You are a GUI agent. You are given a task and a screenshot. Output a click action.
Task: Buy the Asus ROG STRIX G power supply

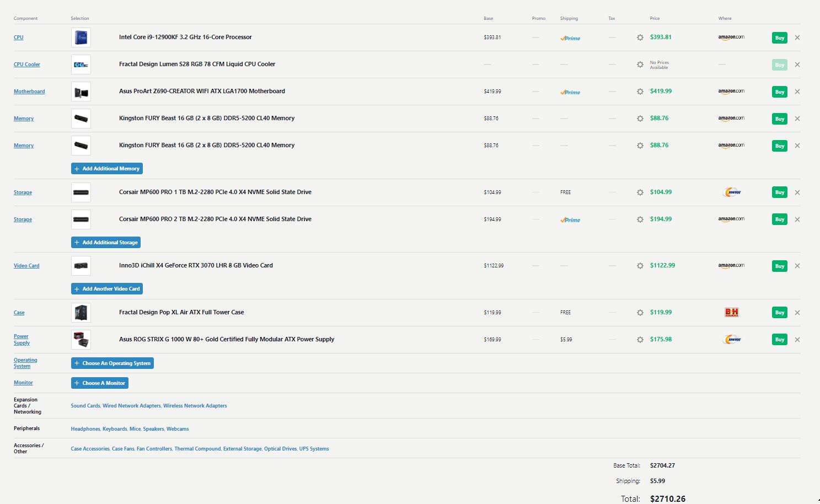[x=780, y=340]
